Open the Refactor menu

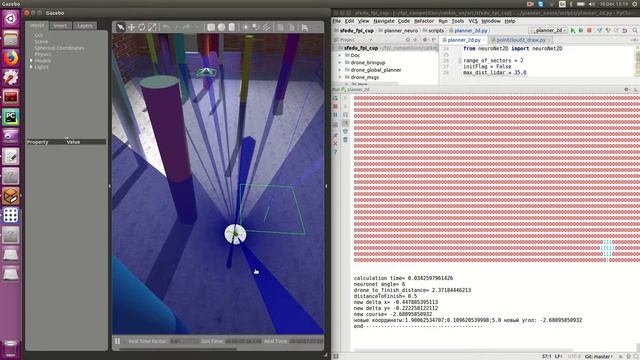(x=424, y=21)
